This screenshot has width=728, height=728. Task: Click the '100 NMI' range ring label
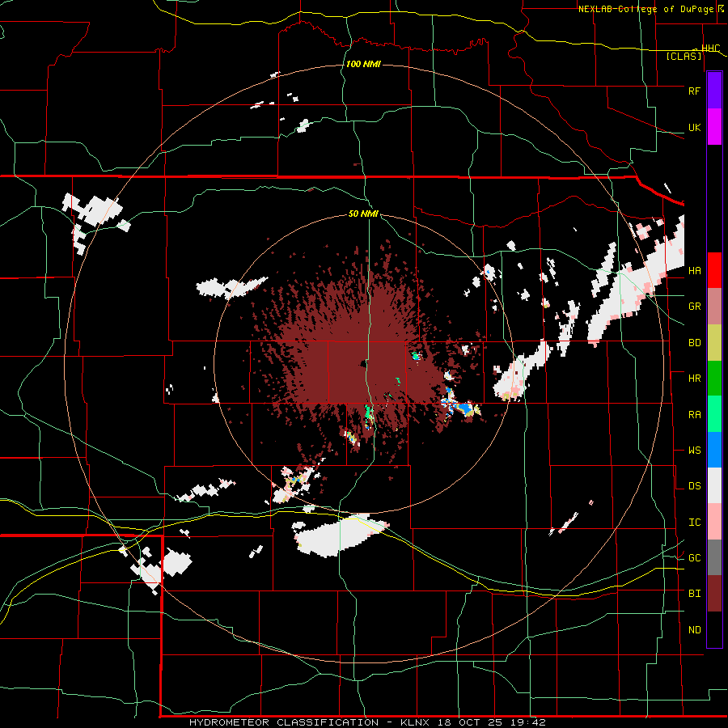tap(363, 64)
